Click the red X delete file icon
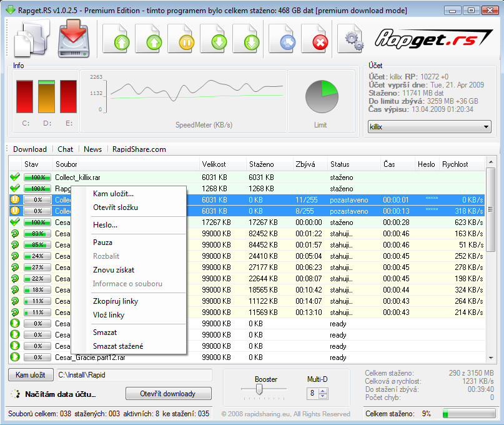This screenshot has height=425, width=504. pyautogui.click(x=315, y=38)
